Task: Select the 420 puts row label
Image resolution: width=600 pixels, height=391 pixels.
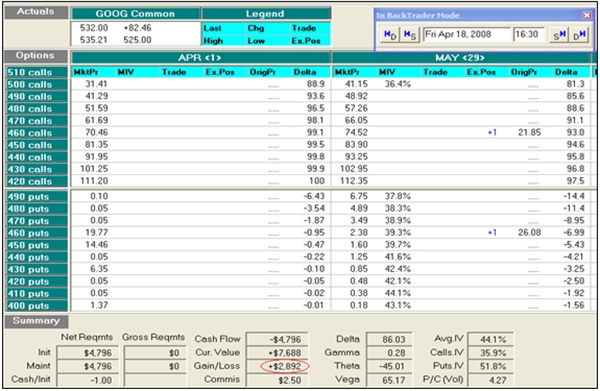Action: [x=36, y=282]
